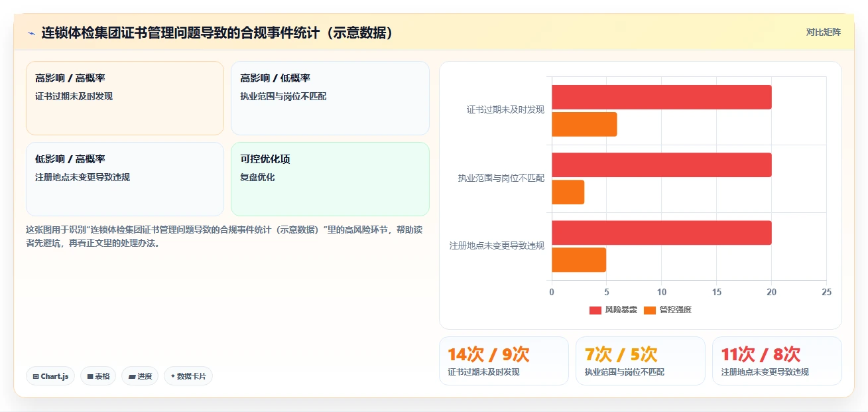Click orange bar for 注册地点未变更导致违规
The height and width of the screenshot is (412, 868).
[x=579, y=260]
